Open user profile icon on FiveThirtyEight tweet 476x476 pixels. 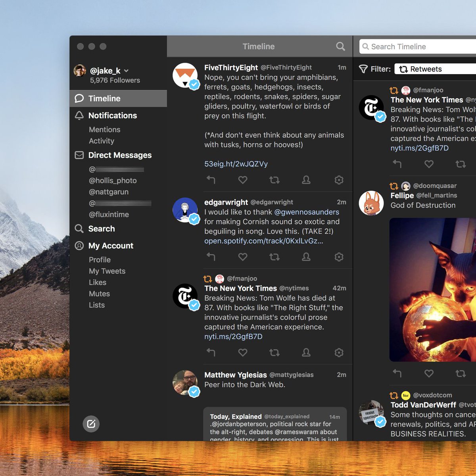(306, 180)
